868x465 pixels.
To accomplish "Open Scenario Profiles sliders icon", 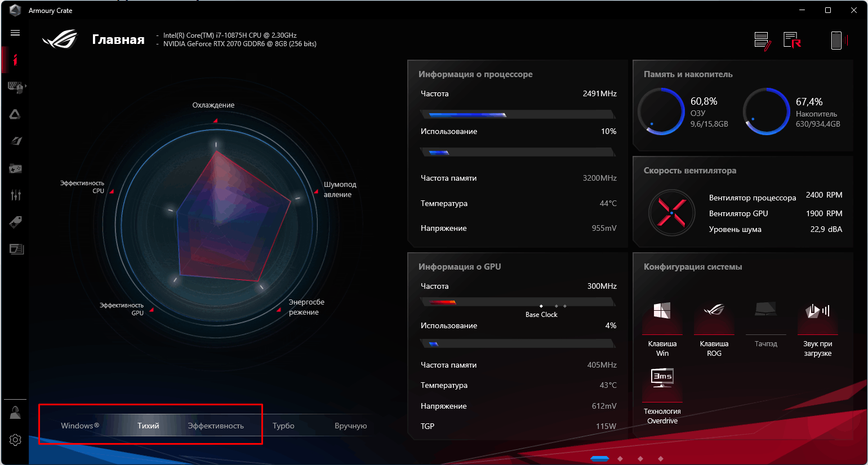I will pyautogui.click(x=15, y=195).
